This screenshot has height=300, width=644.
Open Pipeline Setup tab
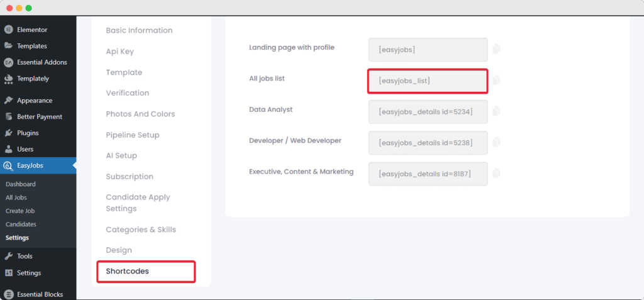coord(133,135)
